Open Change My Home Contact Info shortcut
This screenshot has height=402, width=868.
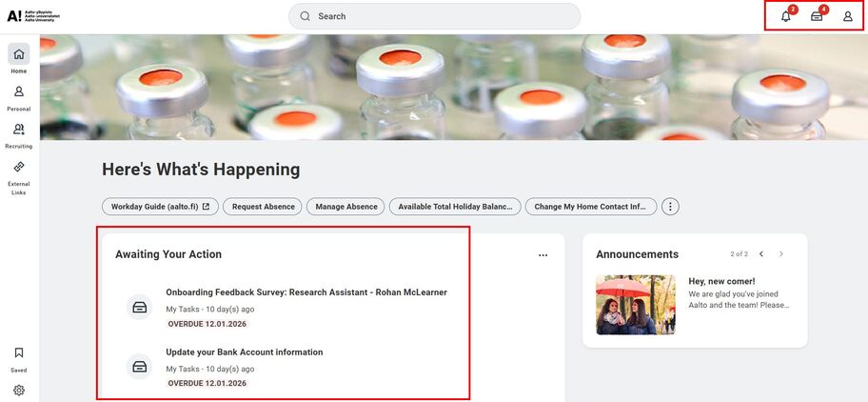click(591, 207)
